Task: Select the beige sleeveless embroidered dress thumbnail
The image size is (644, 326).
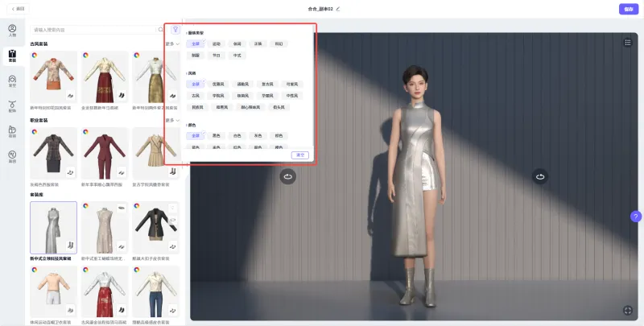Action: [105, 228]
